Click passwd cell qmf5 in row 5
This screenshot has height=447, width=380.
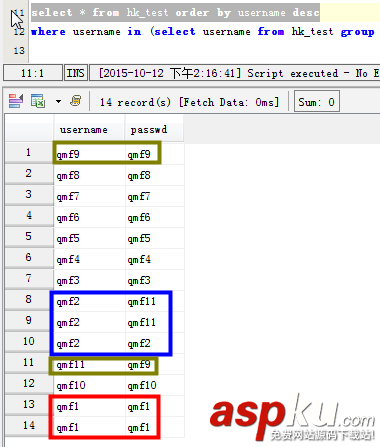point(155,238)
